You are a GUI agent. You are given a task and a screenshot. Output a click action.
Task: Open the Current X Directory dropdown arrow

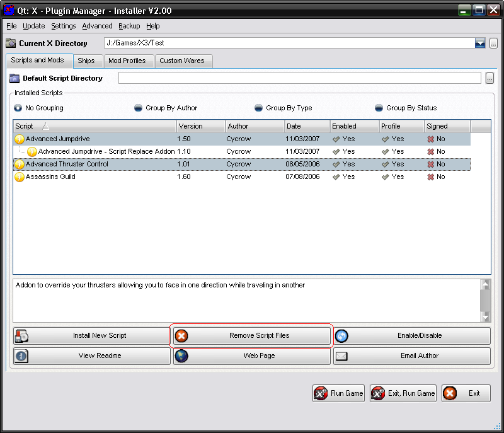coord(480,43)
